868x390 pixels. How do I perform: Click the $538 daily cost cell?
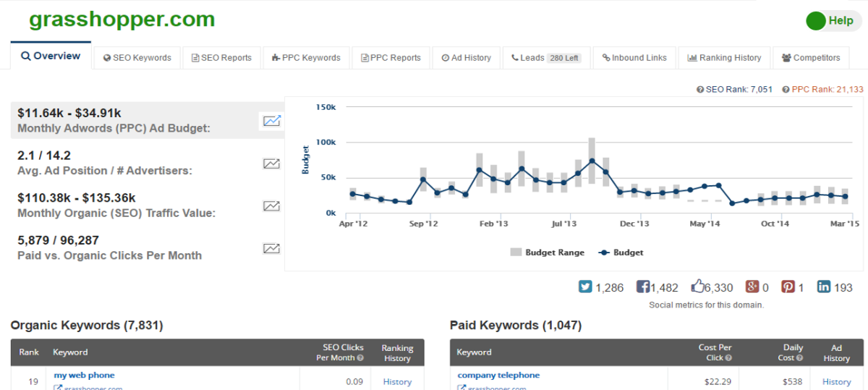(x=793, y=381)
